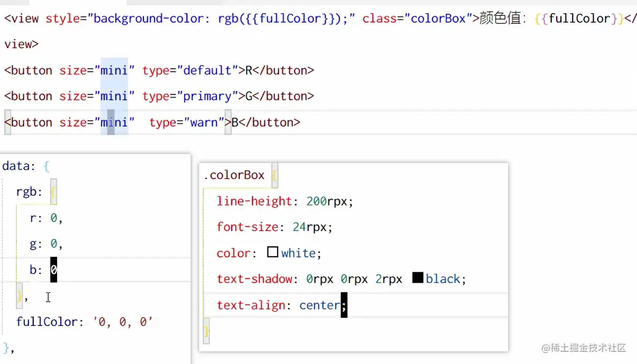Image resolution: width=637 pixels, height=364 pixels.
Task: Click the mini value in the R button line
Action: click(114, 70)
